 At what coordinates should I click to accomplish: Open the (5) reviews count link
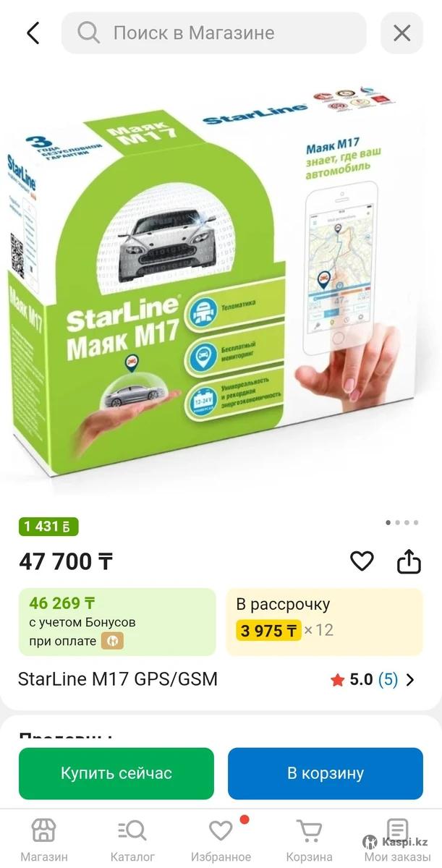pyautogui.click(x=388, y=680)
